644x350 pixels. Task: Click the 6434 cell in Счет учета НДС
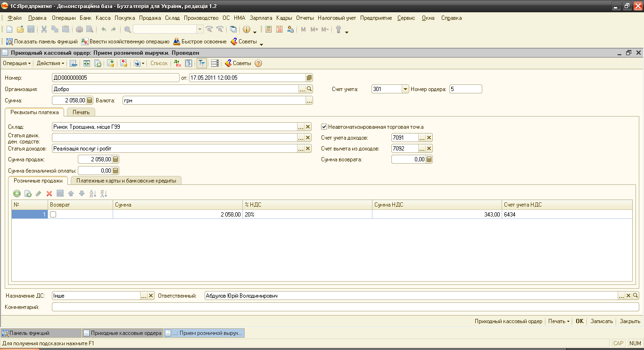(x=567, y=215)
